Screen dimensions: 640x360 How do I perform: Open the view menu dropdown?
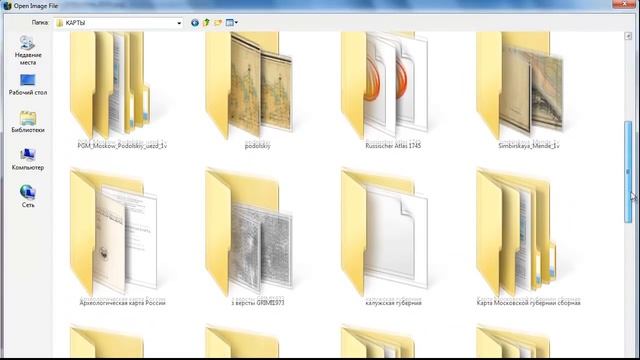click(x=232, y=23)
